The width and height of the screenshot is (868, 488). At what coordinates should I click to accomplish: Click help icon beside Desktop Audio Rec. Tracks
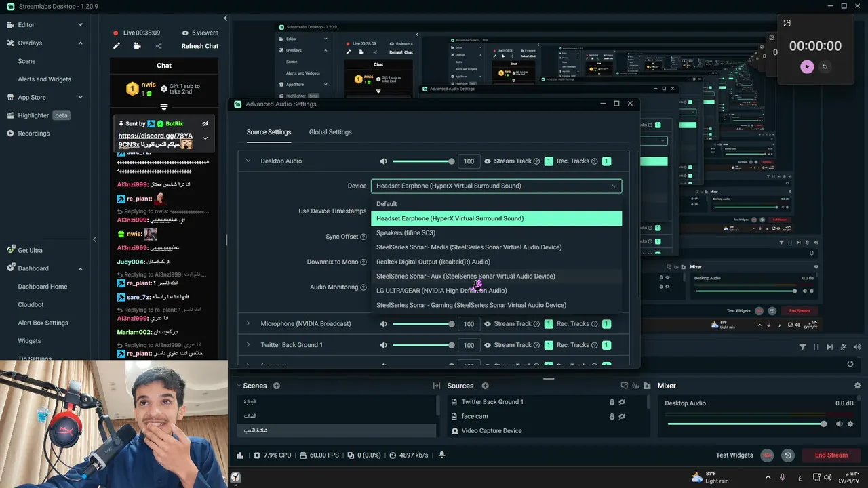coord(595,161)
